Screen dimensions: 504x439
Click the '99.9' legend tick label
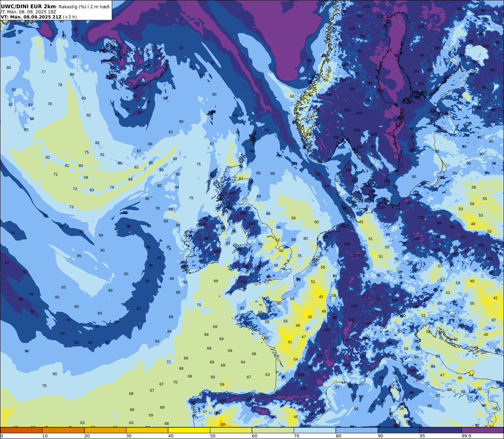[x=467, y=436]
